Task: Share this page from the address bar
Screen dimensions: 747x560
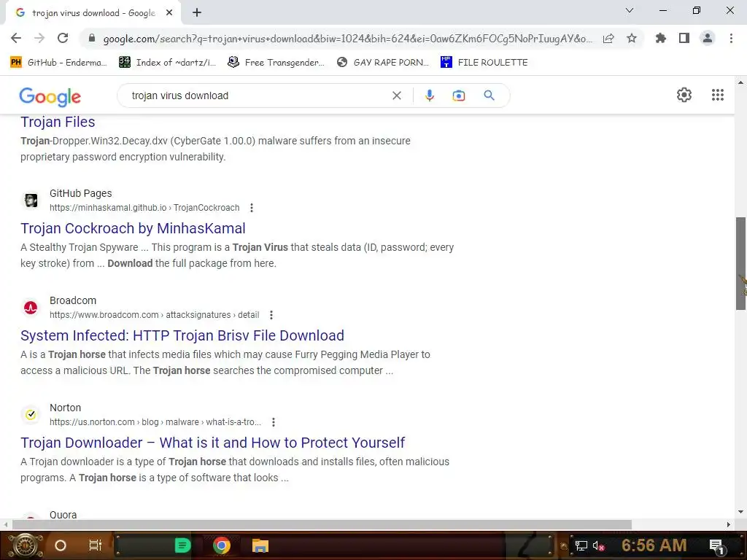Action: tap(608, 38)
